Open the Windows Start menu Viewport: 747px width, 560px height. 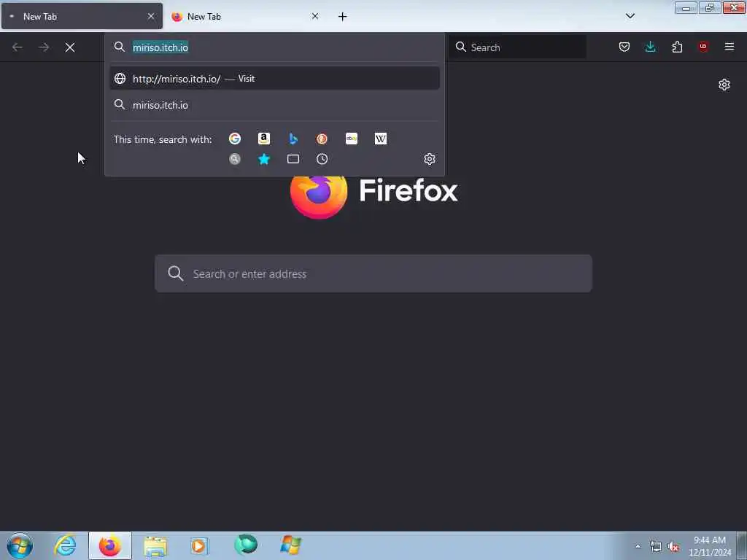click(20, 545)
